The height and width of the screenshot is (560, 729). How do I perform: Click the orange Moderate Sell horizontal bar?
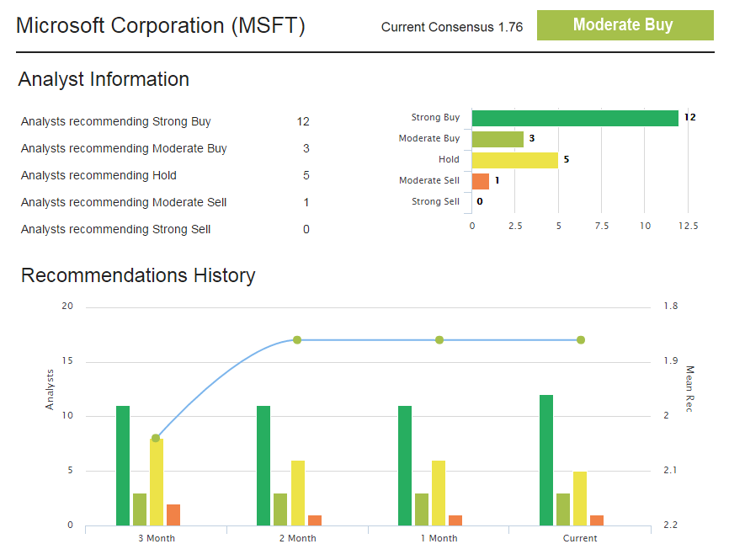[481, 181]
